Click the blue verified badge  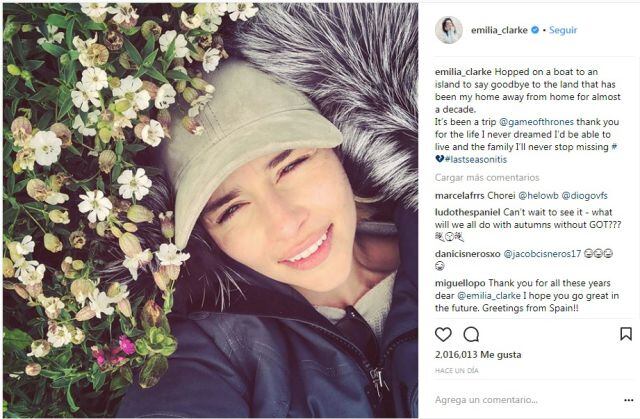(x=535, y=30)
